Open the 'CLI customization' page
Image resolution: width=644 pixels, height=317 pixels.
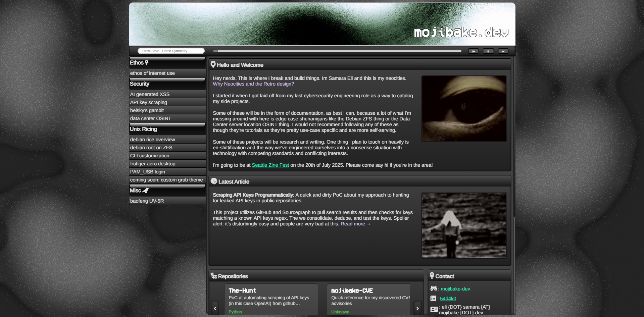(167, 156)
